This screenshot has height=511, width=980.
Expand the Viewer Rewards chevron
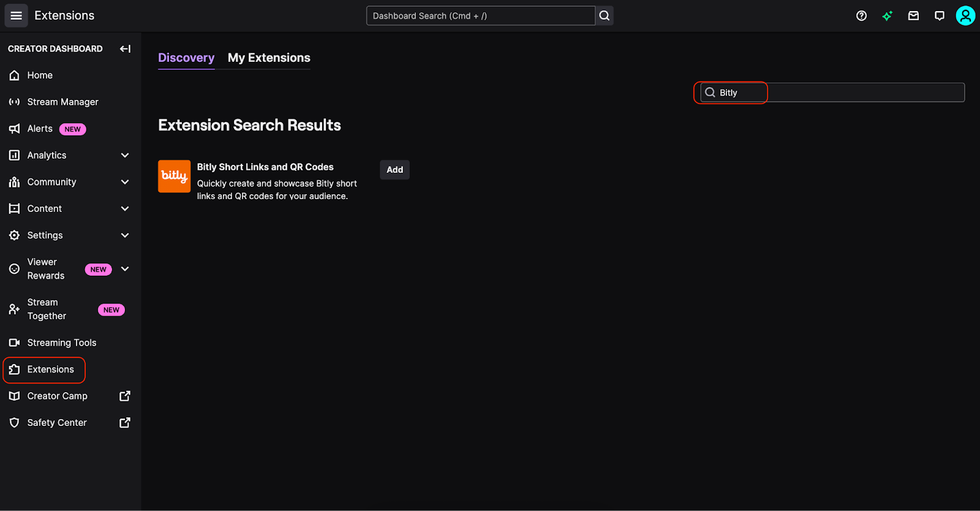point(125,269)
